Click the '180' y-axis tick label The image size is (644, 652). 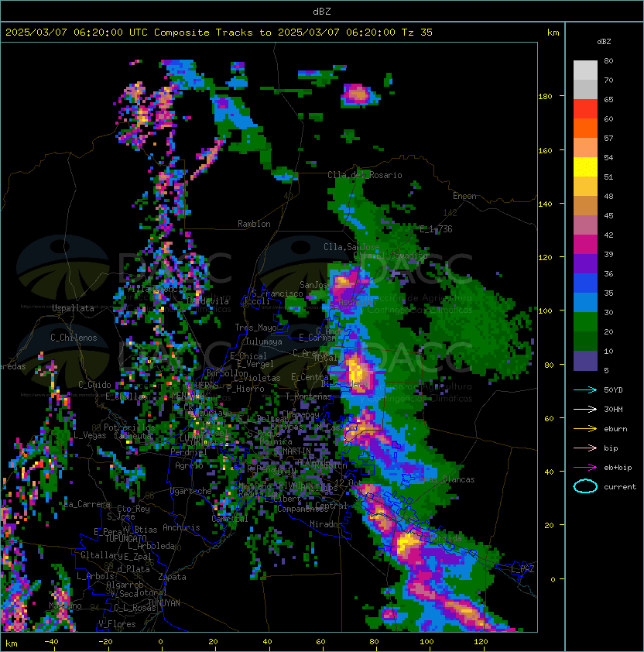pos(545,97)
